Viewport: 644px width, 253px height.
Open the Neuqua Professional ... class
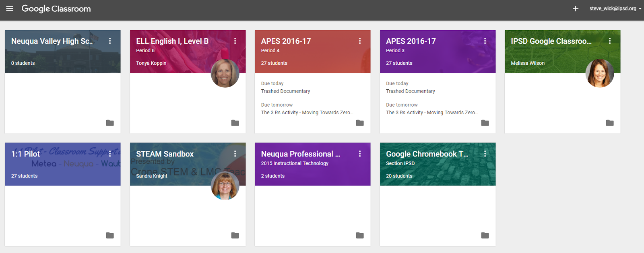(301, 154)
